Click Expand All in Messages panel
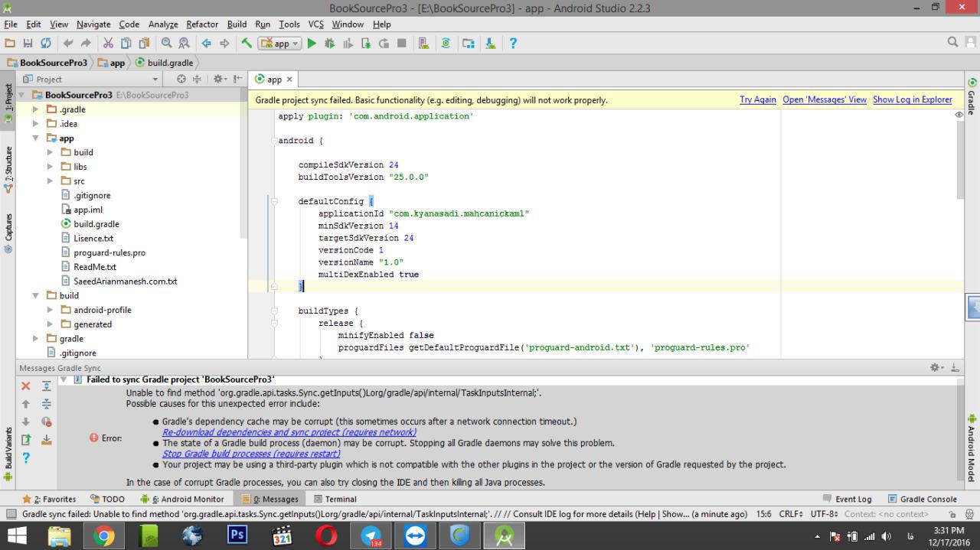The image size is (980, 550). click(x=46, y=386)
